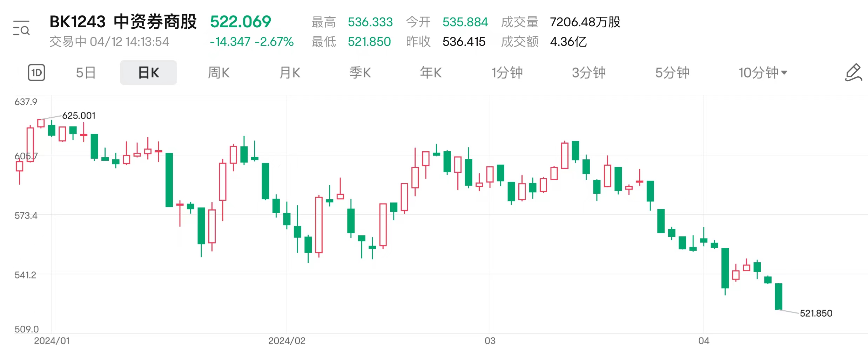
Task: Open the stock search list icon
Action: [x=21, y=28]
